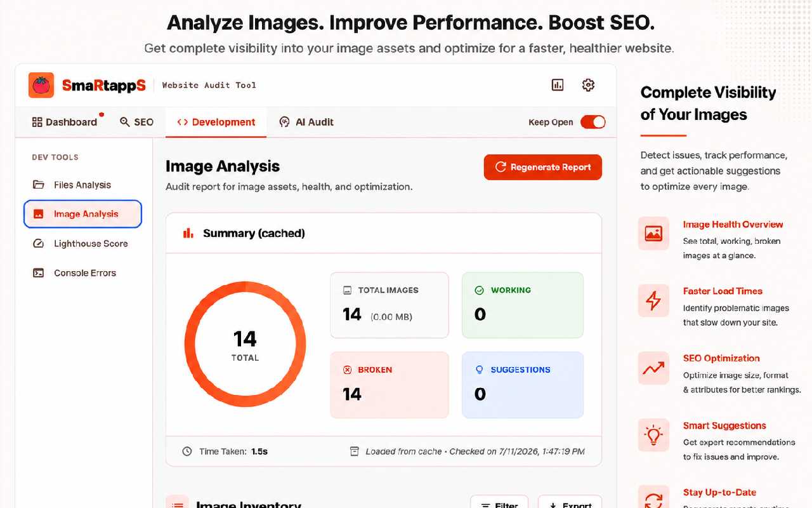This screenshot has width=812, height=508.
Task: Open the settings gear icon
Action: point(588,85)
